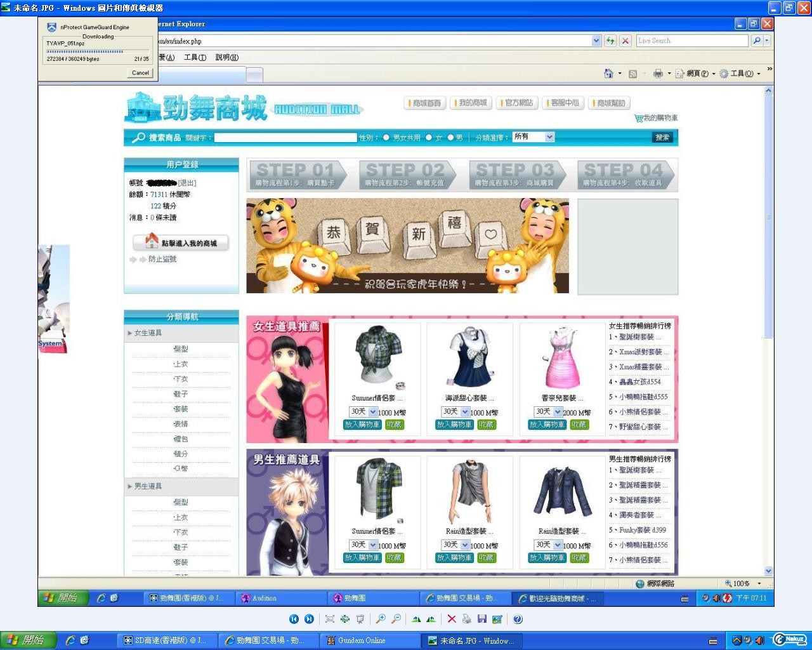
Task: Open the 客服中心 nav tab
Action: [x=563, y=103]
